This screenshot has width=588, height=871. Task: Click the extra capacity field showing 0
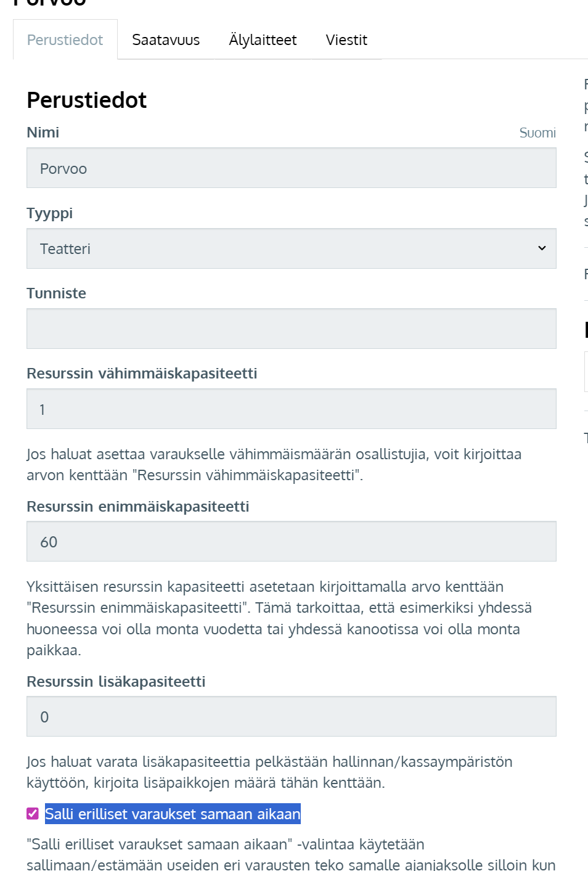click(x=291, y=717)
